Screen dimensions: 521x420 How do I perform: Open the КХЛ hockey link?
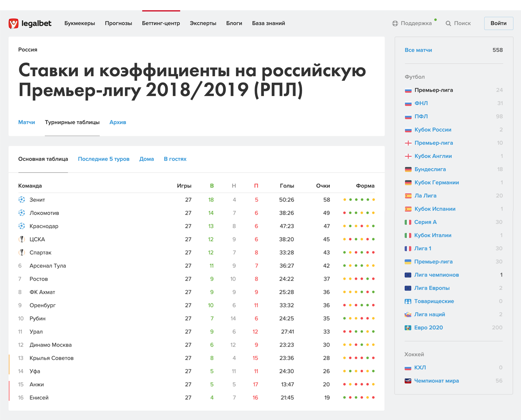(420, 368)
